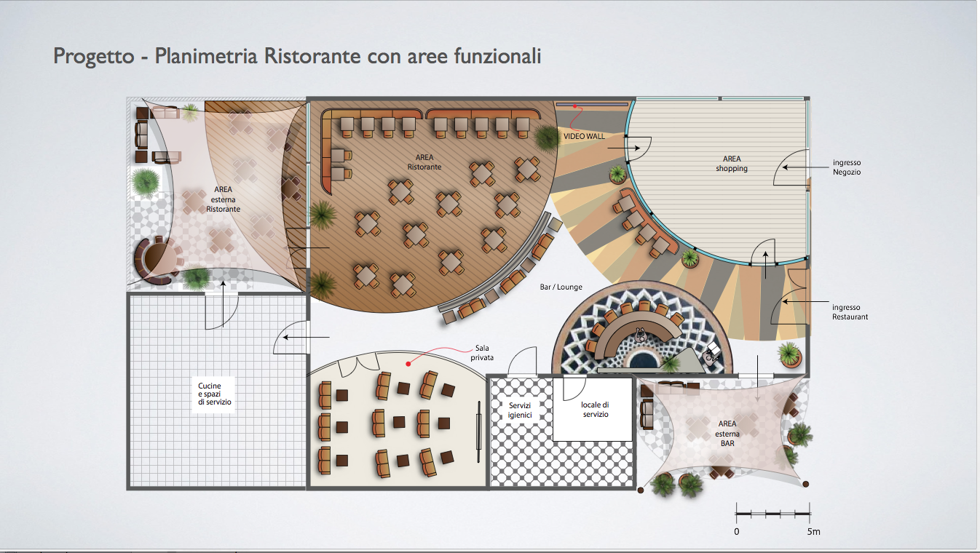The image size is (980, 553).
Task: Click the 'AREA Ristorante' label
Action: click(x=424, y=162)
